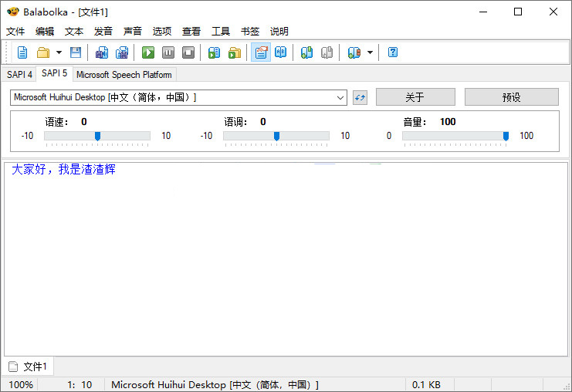Open Help via question mark icon
The height and width of the screenshot is (392, 572).
coord(393,52)
